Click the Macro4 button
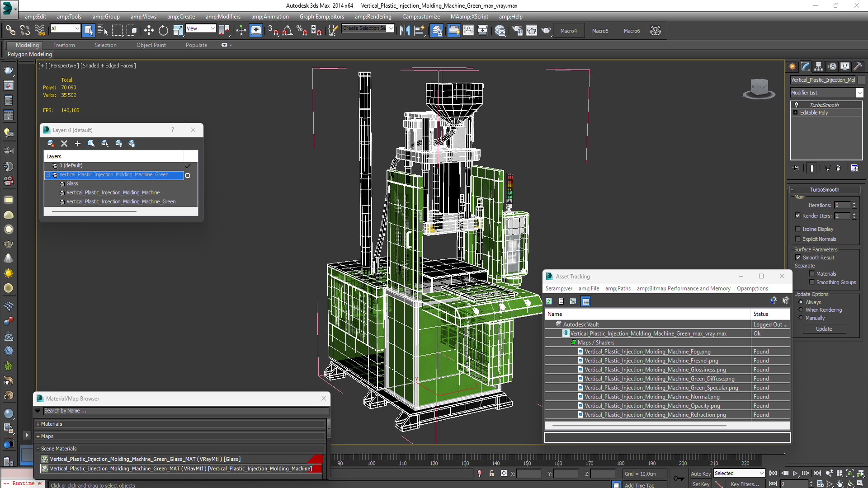This screenshot has height=488, width=868. [569, 31]
